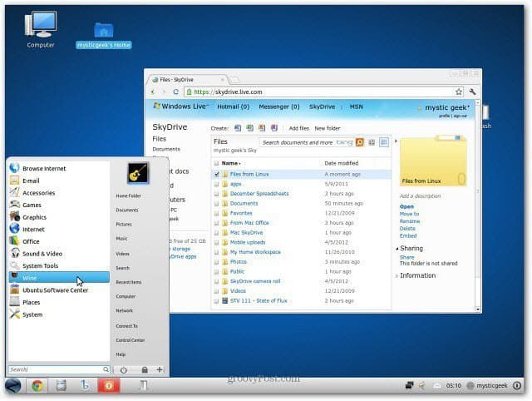Viewport: 532px width, 401px height.
Task: Tick the select-all checkbox beside Name
Action: 216,163
